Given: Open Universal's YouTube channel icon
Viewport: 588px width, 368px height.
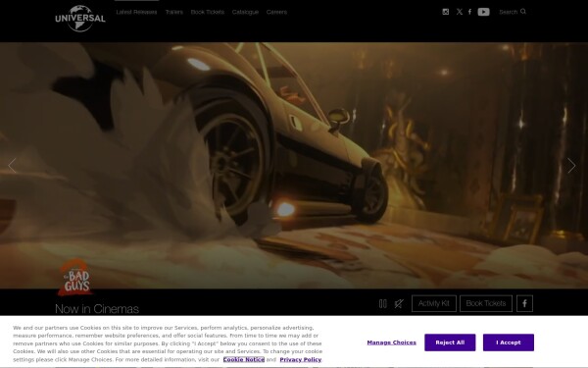Looking at the screenshot, I should click(x=483, y=12).
